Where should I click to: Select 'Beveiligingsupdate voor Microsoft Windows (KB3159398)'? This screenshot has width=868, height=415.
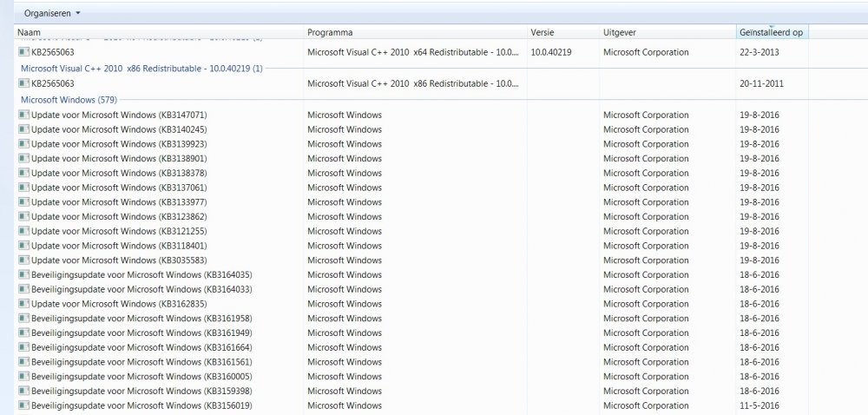tap(141, 392)
